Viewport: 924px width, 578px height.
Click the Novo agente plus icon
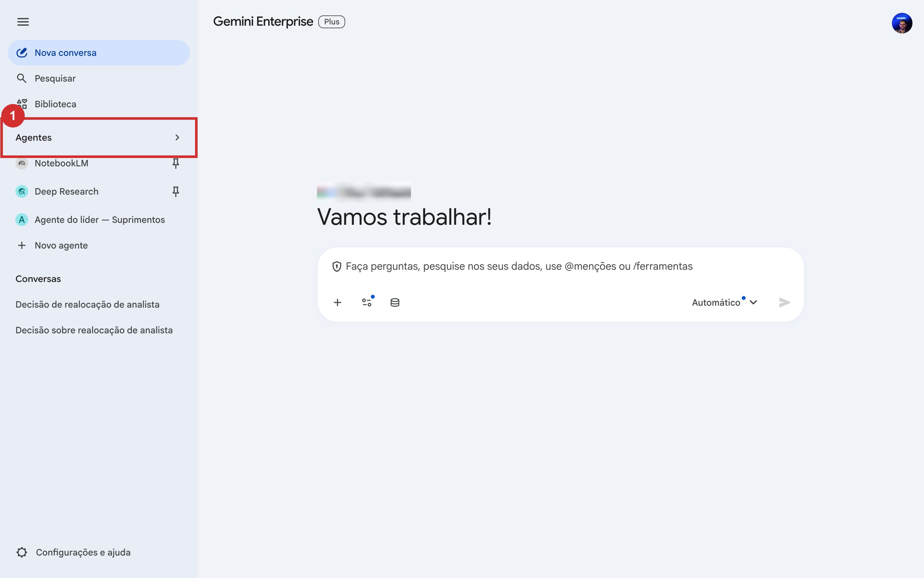22,245
